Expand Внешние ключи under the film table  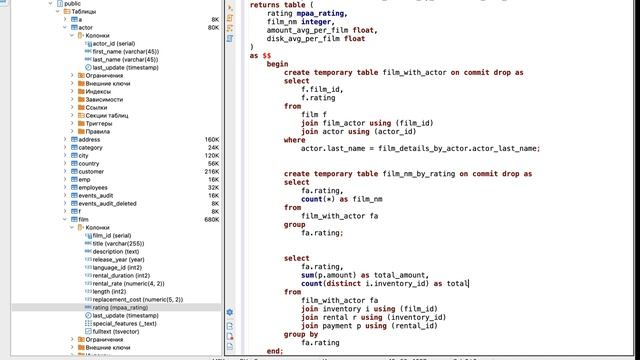(72, 347)
